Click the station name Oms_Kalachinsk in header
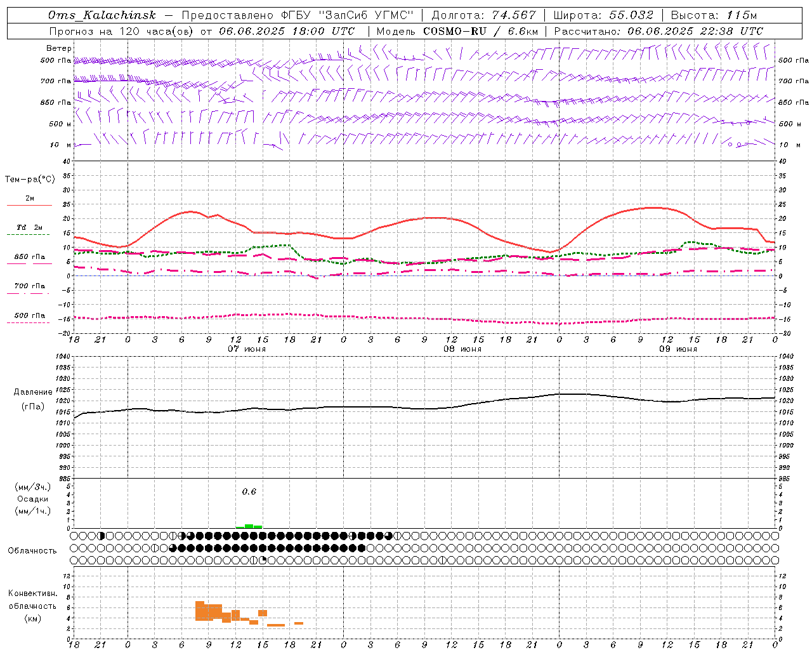Viewport: 812px width, 650px height. [101, 15]
